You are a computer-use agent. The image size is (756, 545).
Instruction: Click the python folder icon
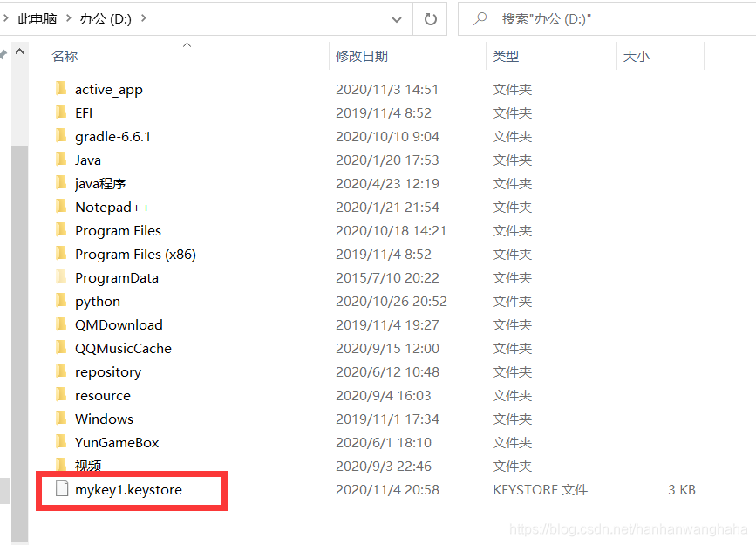[61, 301]
